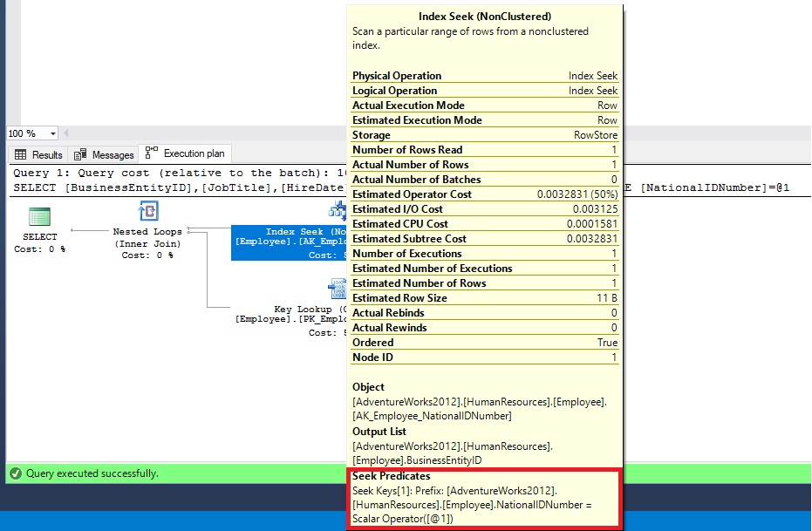Open the 100 % zoom dropdown
The image size is (812, 531).
coord(53,133)
